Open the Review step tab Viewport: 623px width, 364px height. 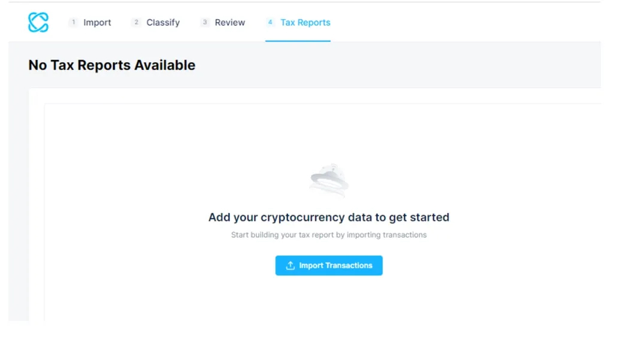(229, 22)
